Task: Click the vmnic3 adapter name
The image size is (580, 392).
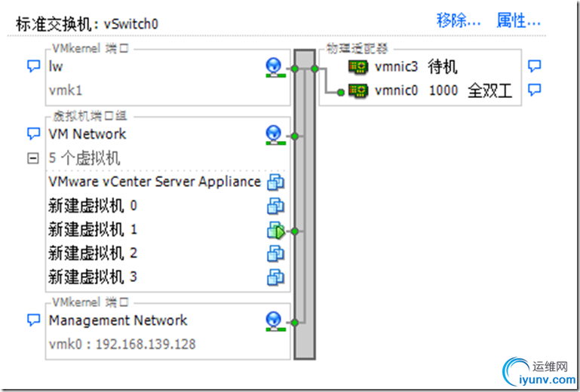Action: point(396,67)
